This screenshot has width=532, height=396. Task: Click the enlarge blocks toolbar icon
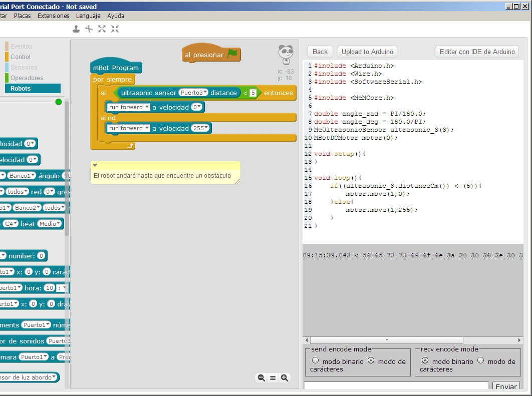click(102, 29)
